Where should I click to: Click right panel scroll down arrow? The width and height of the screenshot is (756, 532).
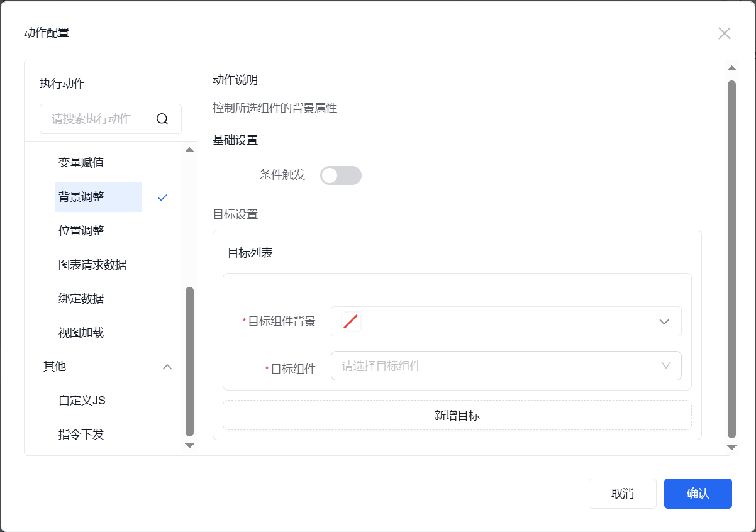point(731,447)
